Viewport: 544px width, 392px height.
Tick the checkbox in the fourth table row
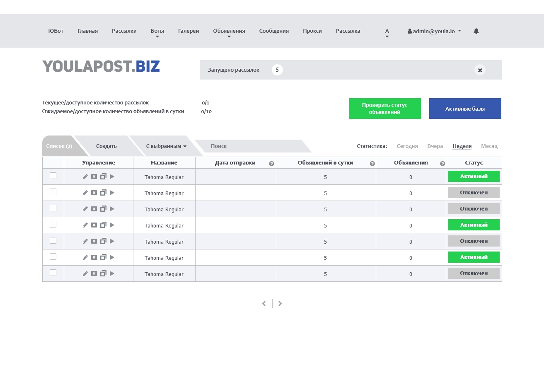click(x=53, y=224)
